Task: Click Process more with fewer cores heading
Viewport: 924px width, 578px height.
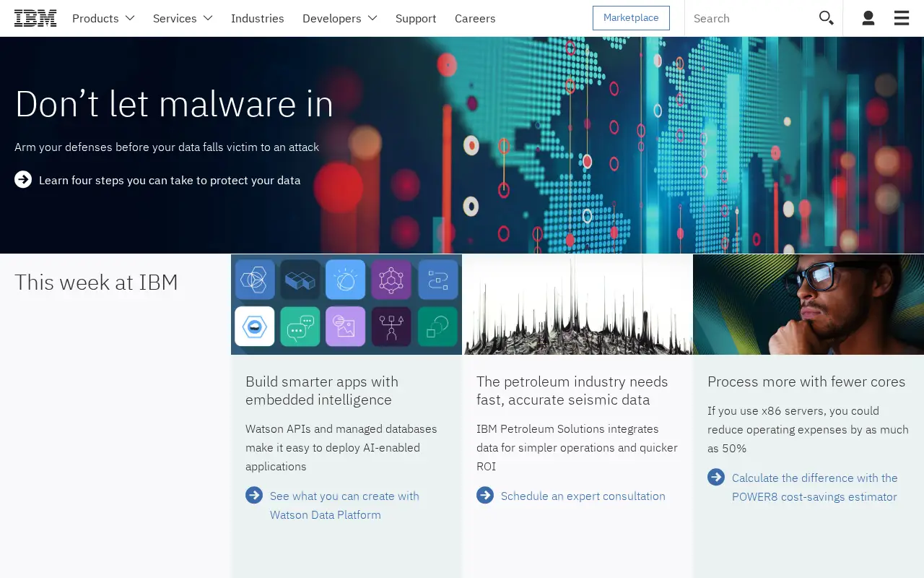Action: tap(806, 381)
